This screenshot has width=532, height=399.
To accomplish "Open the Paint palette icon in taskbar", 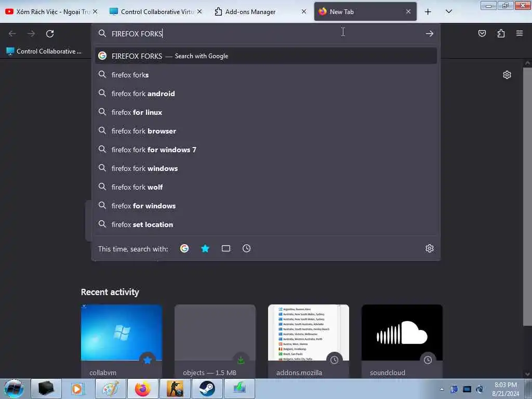I will [111, 389].
